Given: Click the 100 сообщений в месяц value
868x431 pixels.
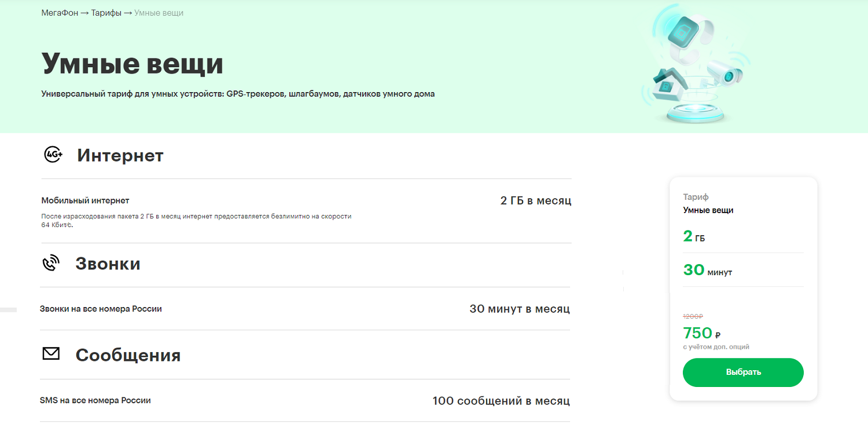Looking at the screenshot, I should coord(501,400).
